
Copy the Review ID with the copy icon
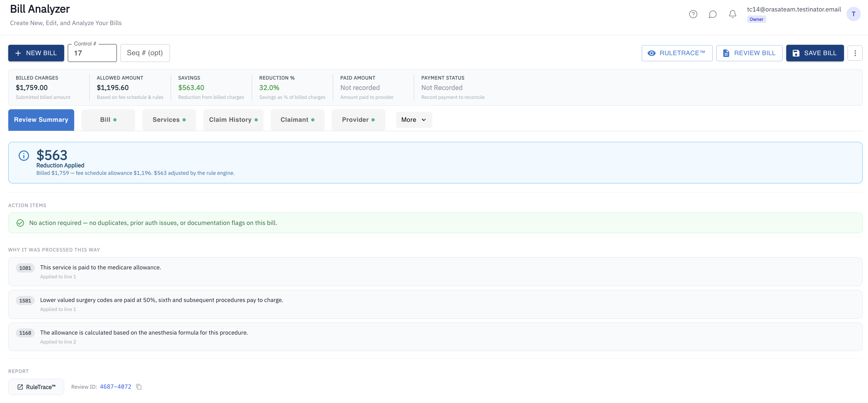(x=139, y=387)
